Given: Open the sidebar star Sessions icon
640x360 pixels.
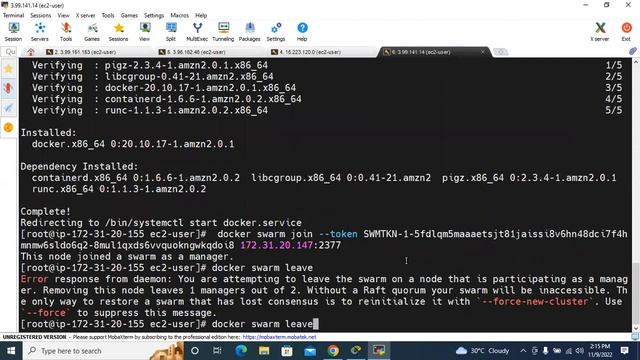Looking at the screenshot, I should coord(8,69).
